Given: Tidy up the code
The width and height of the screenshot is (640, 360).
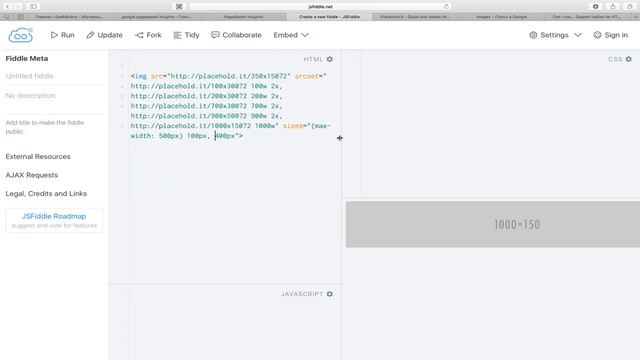Looking at the screenshot, I should click(186, 35).
